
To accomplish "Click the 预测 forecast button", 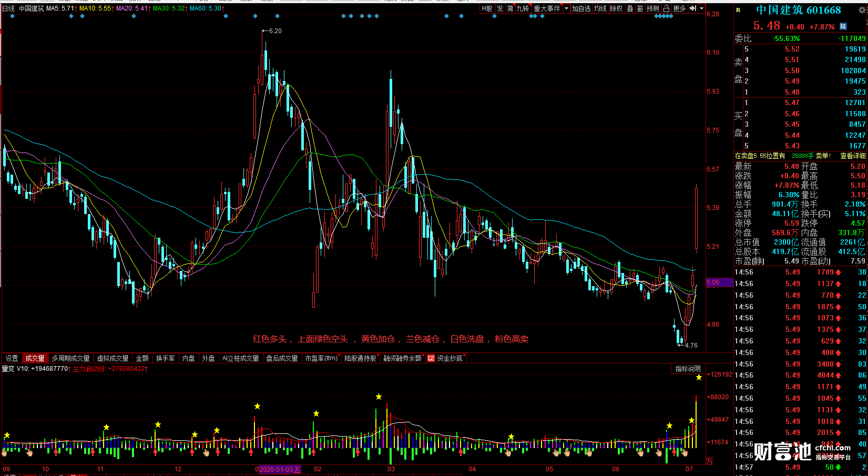I will (x=653, y=8).
